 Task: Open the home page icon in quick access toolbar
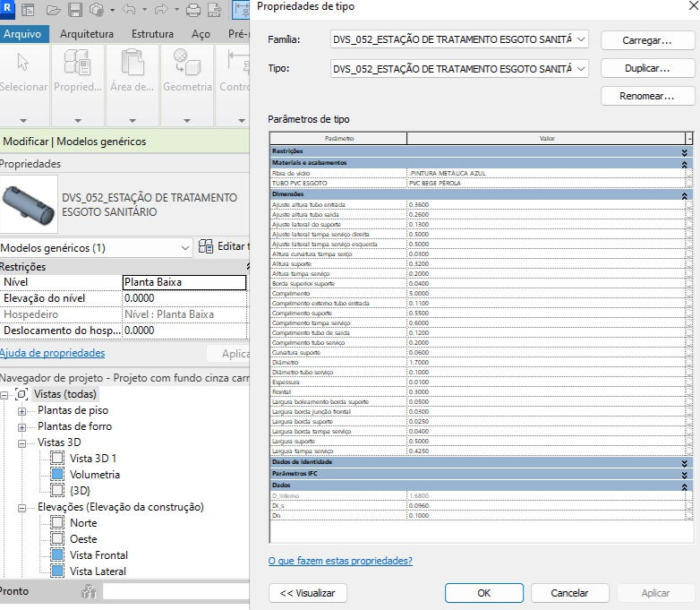[28, 10]
